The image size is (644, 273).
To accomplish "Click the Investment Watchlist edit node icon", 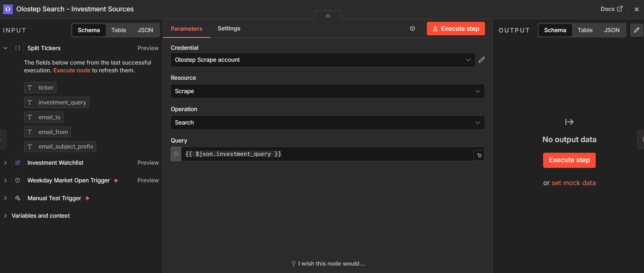I will tap(18, 163).
